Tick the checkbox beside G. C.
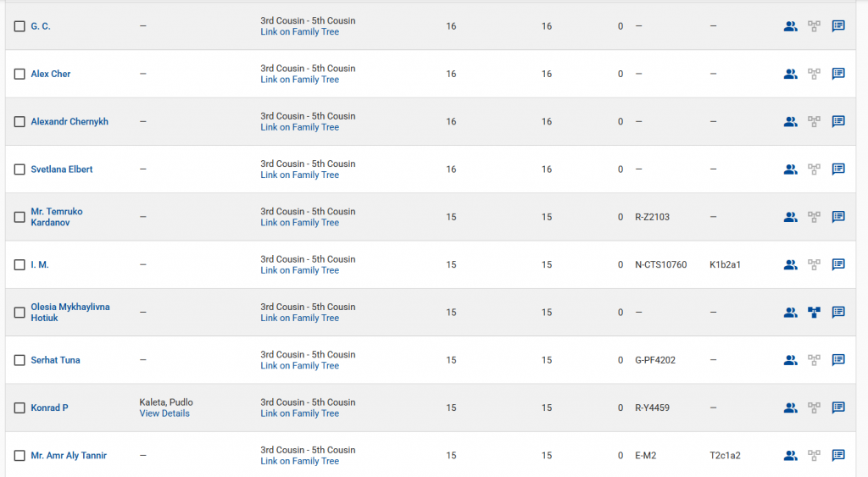 pyautogui.click(x=19, y=26)
